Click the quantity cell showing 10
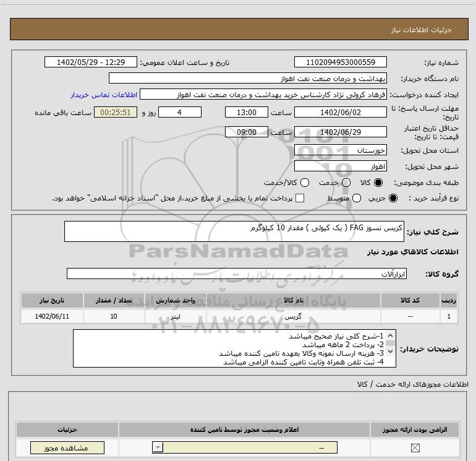476x461 pixels. click(114, 316)
